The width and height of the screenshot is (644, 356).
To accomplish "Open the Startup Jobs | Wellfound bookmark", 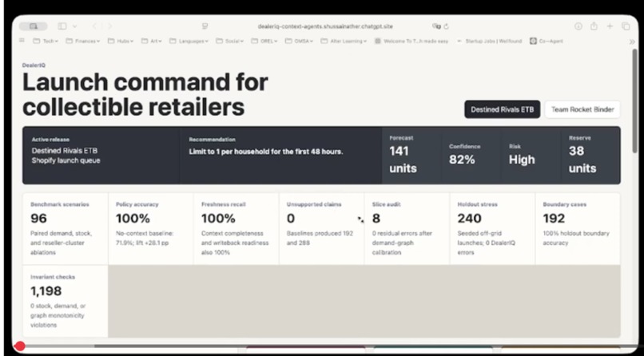I will tap(489, 41).
